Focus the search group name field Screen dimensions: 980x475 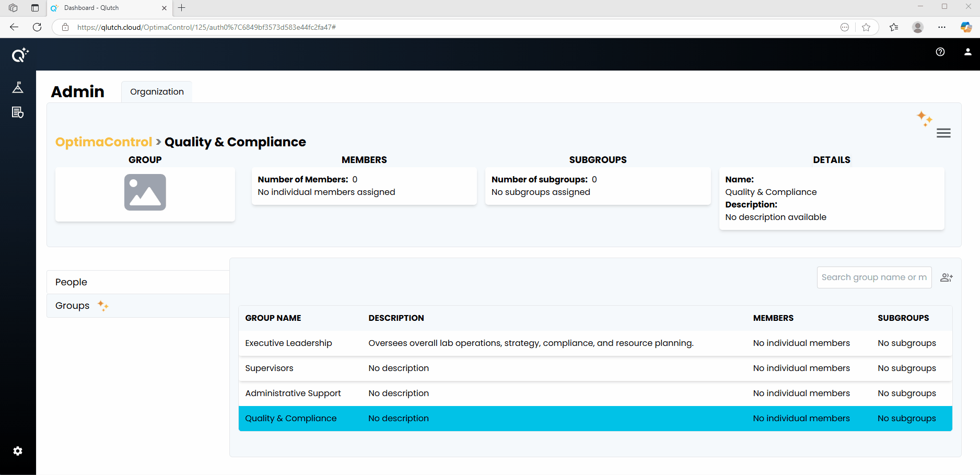coord(873,277)
